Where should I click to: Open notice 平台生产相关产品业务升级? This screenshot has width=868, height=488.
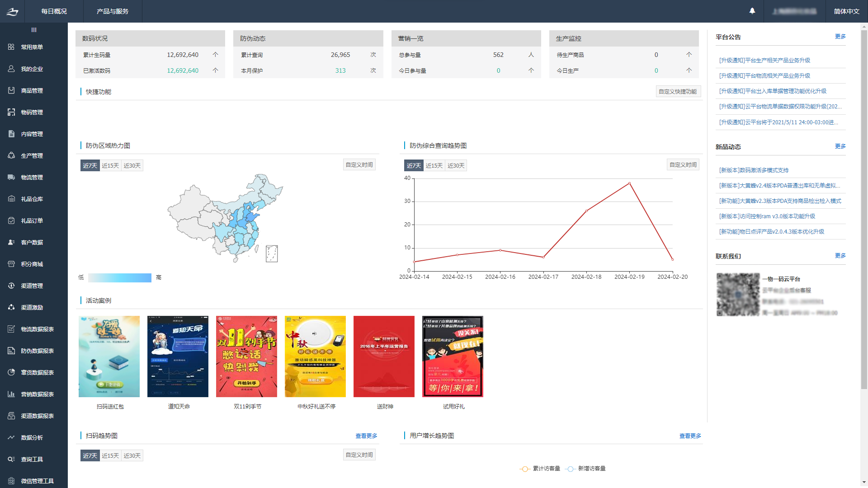pyautogui.click(x=764, y=61)
